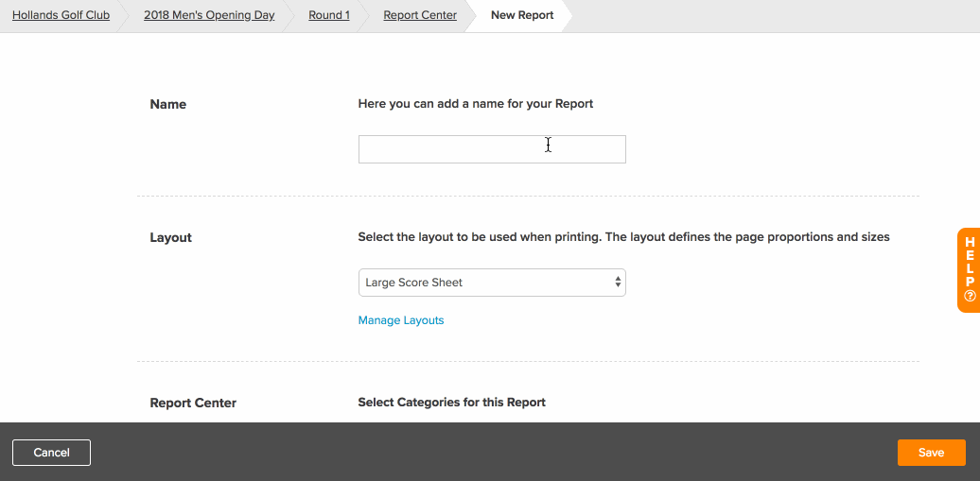Save the new report
The height and width of the screenshot is (481, 980).
931,453
